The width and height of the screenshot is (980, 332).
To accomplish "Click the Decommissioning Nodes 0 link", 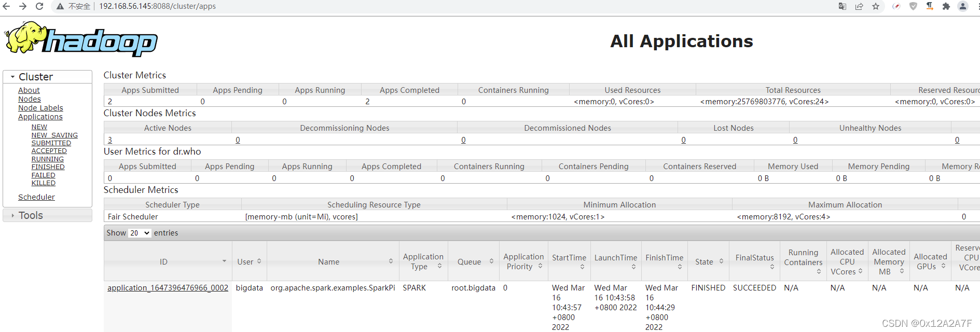I will [x=238, y=140].
